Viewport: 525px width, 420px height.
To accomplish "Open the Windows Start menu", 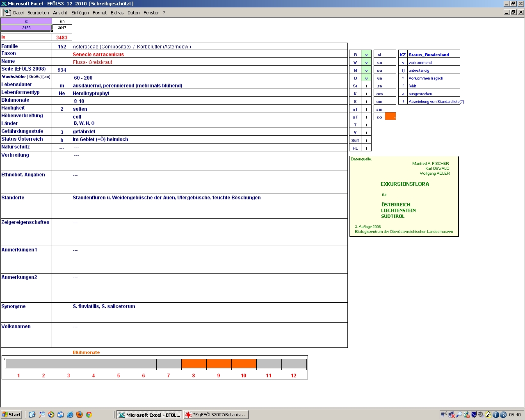I will point(11,415).
